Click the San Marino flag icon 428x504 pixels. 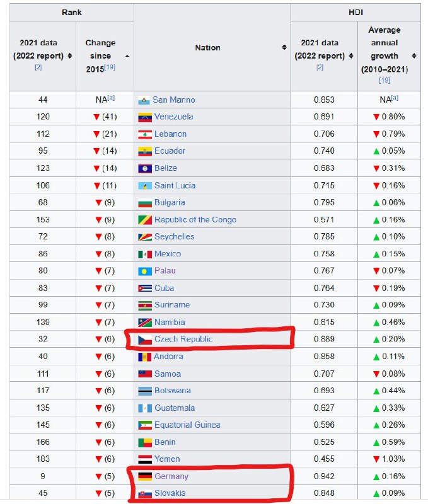144,100
